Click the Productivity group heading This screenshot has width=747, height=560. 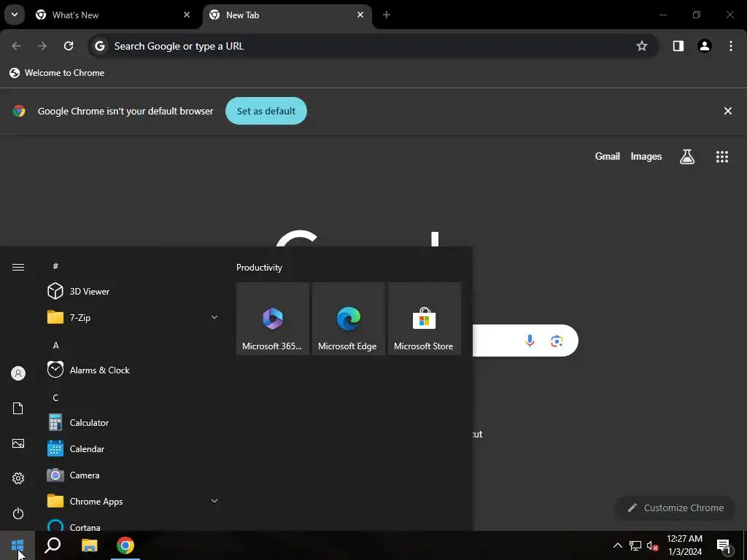[x=259, y=268]
